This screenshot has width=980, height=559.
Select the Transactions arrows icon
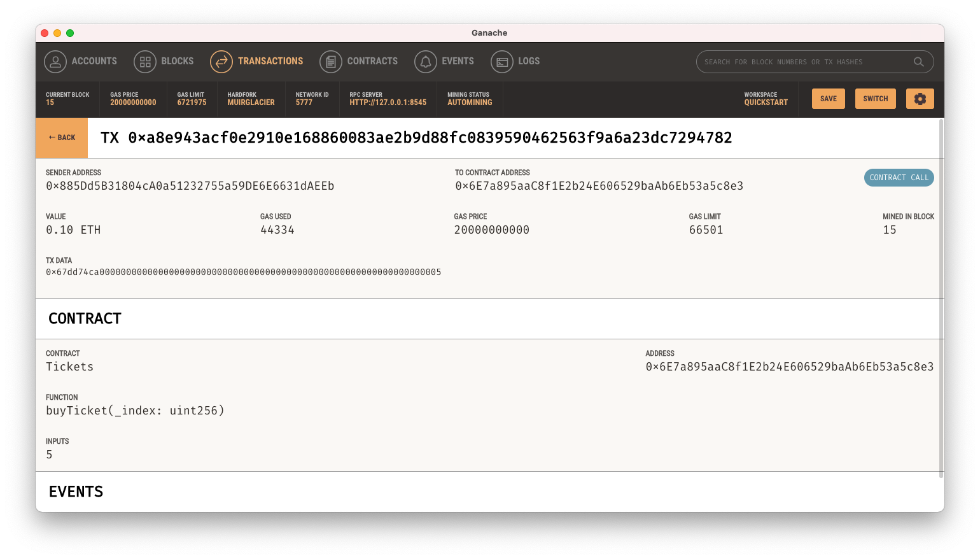tap(221, 62)
